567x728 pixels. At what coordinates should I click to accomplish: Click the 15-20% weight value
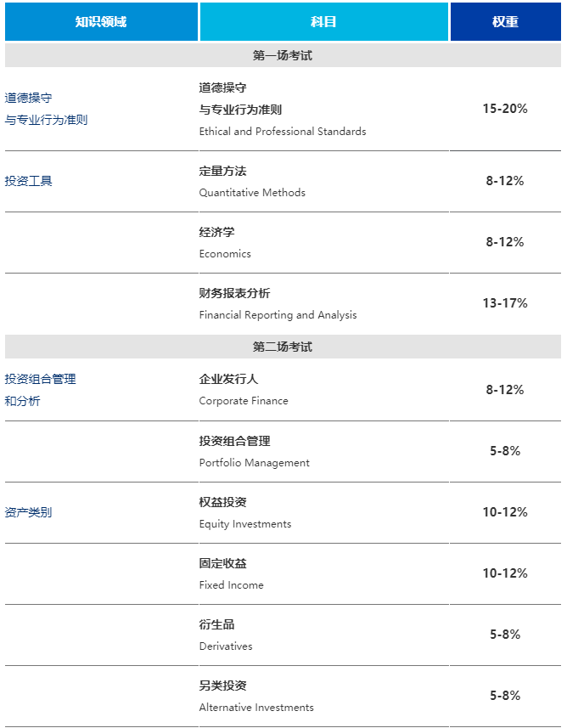pyautogui.click(x=505, y=109)
